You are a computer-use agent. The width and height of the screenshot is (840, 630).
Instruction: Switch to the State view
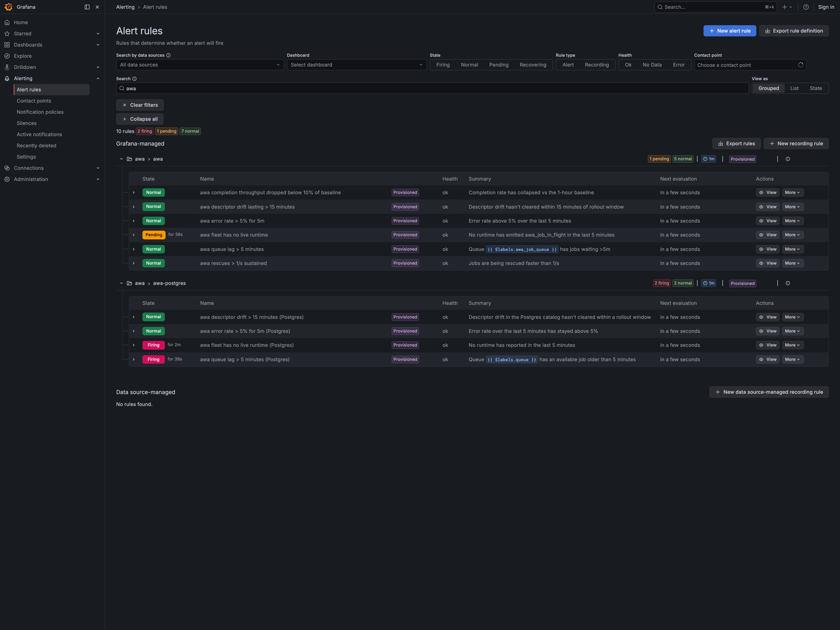pos(816,88)
